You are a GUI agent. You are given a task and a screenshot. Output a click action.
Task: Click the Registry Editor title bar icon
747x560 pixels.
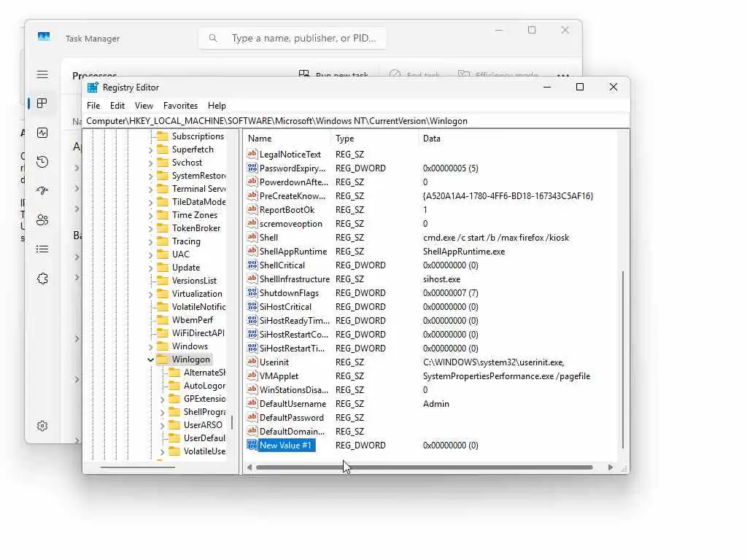coord(93,87)
